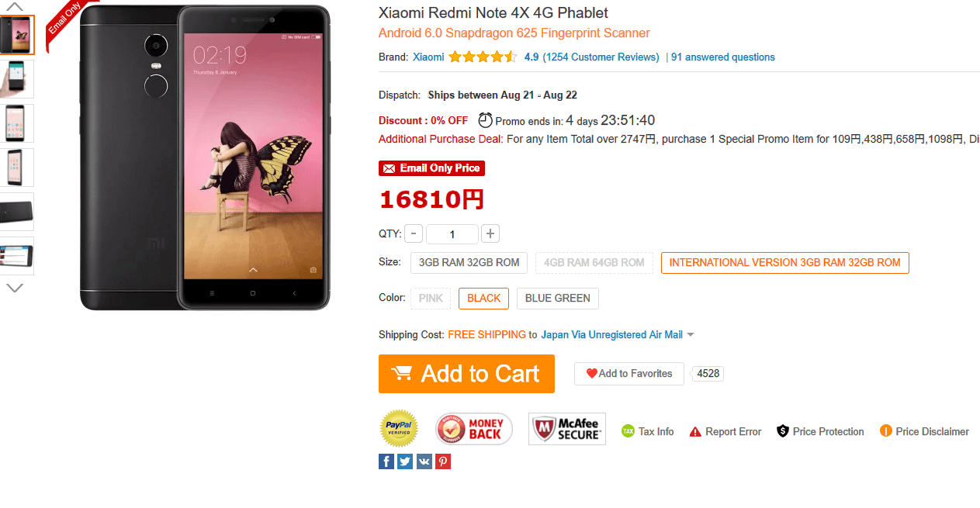The image size is (980, 508).
Task: Pin product with Pinterest icon
Action: pyautogui.click(x=443, y=461)
